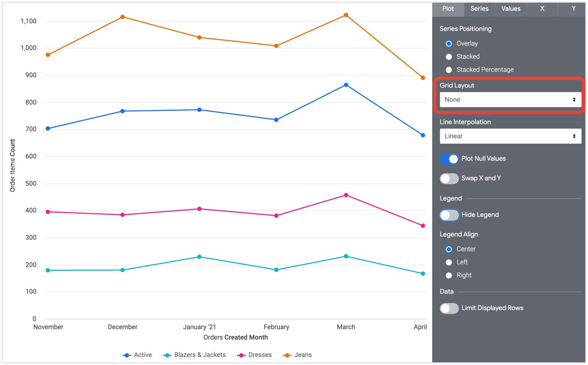Open the X axis tab
This screenshot has height=365, width=588.
point(542,9)
